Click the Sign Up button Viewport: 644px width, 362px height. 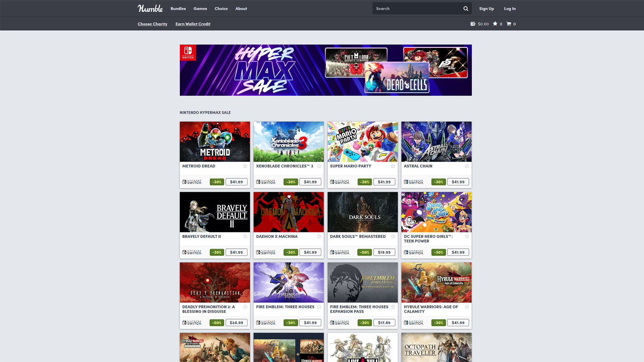(487, 8)
